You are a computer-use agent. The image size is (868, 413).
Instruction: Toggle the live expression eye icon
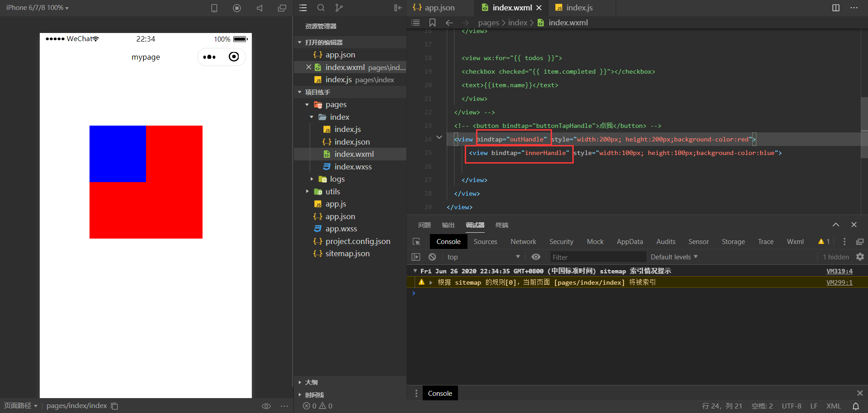coord(536,257)
